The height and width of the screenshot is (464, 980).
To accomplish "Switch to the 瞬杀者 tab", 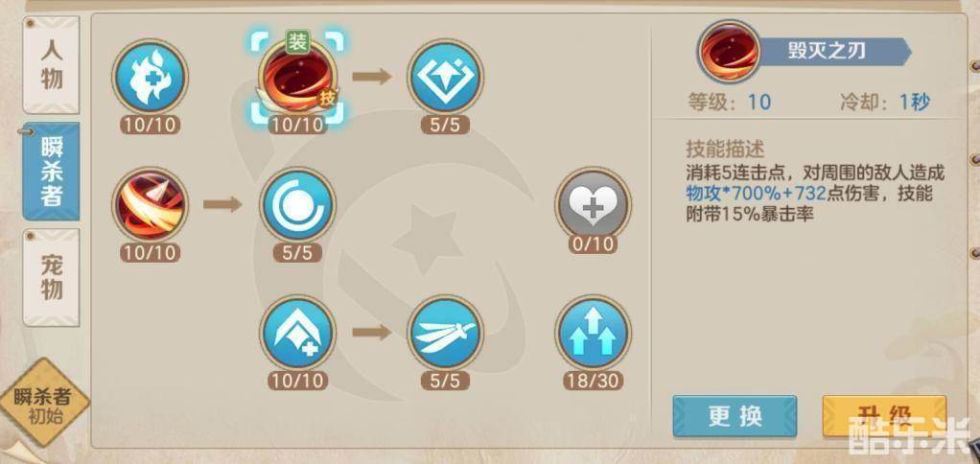I will 51,172.
